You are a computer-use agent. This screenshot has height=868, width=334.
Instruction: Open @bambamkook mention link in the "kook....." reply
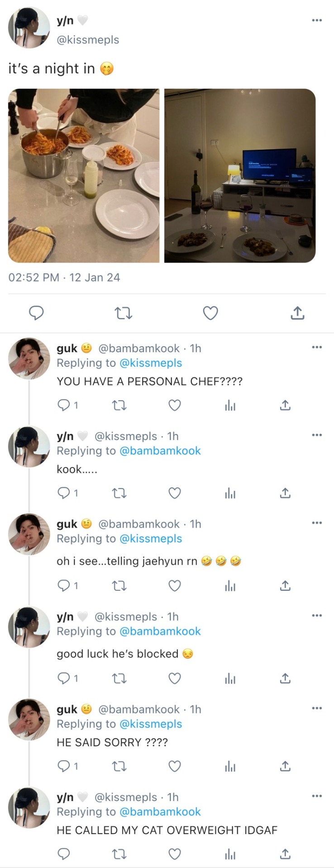click(x=160, y=451)
